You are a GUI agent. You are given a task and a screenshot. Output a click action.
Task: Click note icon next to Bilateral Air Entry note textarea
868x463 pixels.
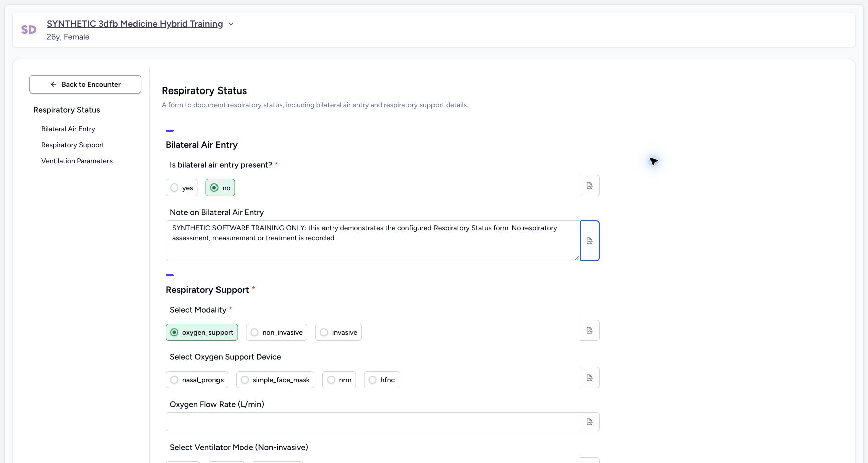point(589,241)
